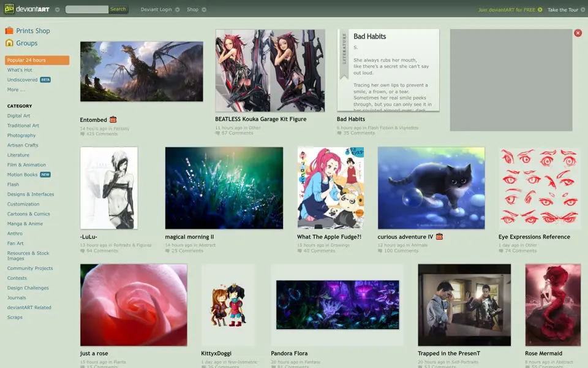
Task: Open What The Apple Fudge?! thumbnail
Action: tap(331, 188)
